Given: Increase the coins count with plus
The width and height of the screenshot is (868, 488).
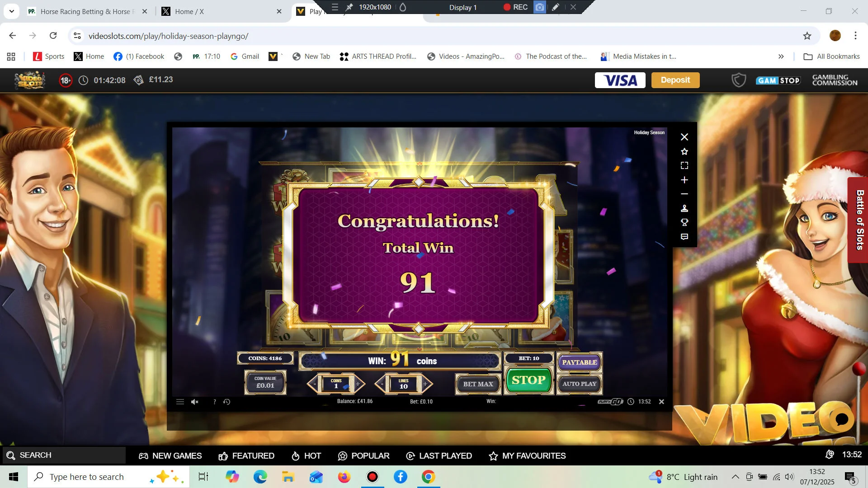Looking at the screenshot, I should tap(358, 384).
